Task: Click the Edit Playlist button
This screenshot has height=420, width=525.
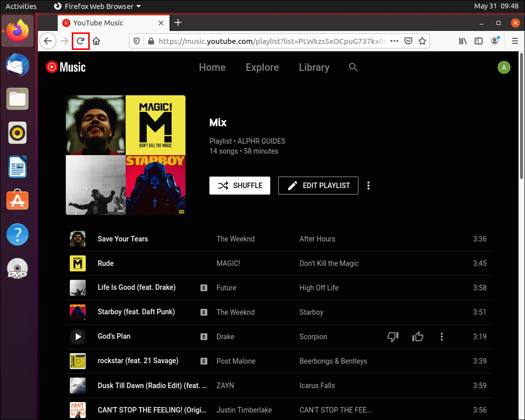Action: [x=318, y=185]
